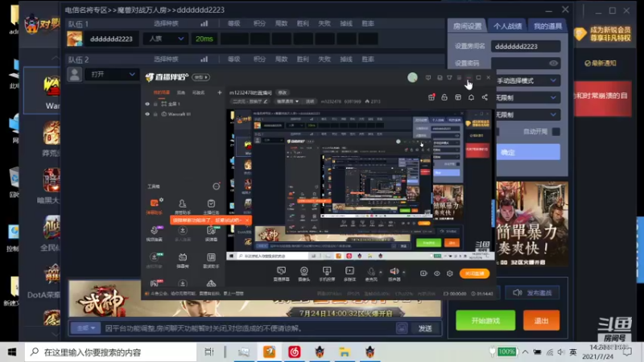Open the gift box icon with red badge
644x362 pixels.
coord(431,97)
